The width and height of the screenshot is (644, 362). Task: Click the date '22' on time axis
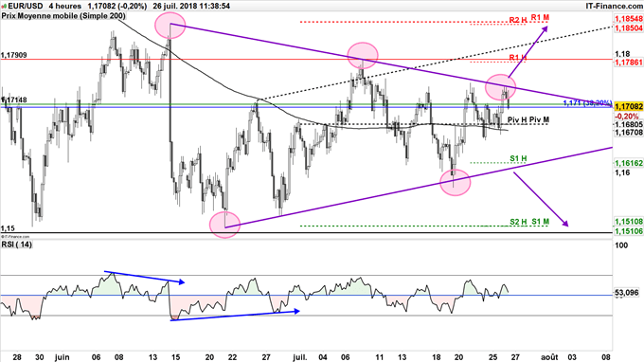[232, 357]
